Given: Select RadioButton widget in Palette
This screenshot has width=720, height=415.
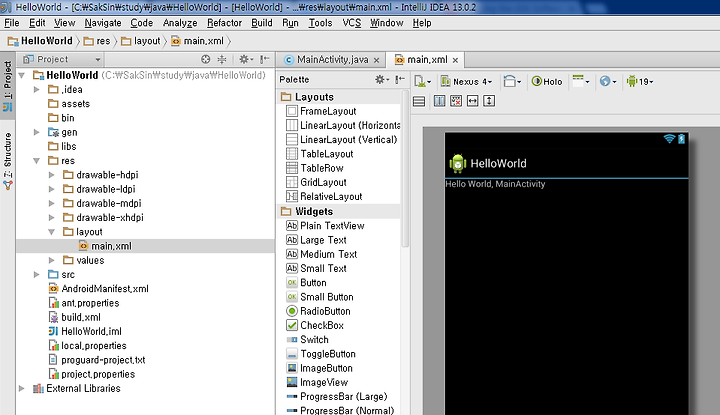Looking at the screenshot, I should tap(318, 311).
